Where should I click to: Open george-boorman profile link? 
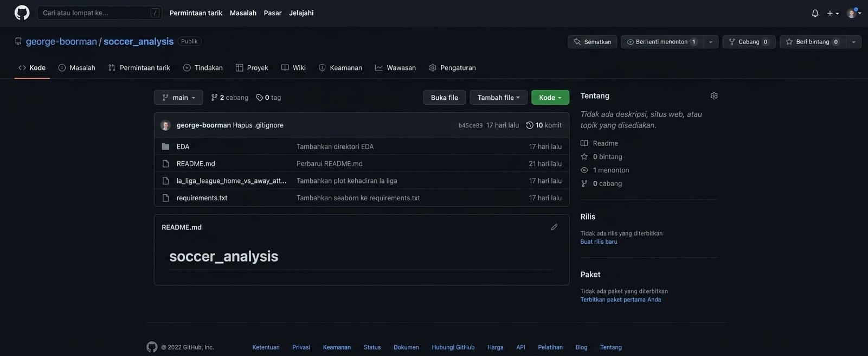[x=61, y=41]
